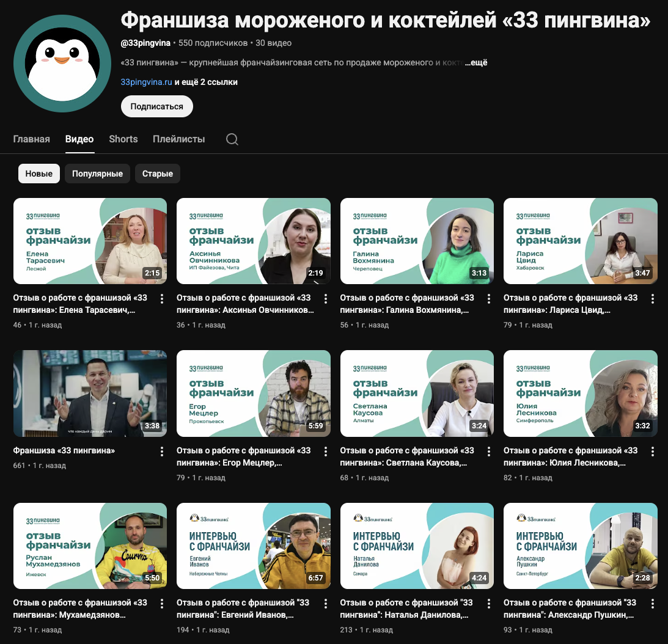Open the 33pingvina.ru link
Viewport: 668px width, 644px height.
[x=146, y=82]
